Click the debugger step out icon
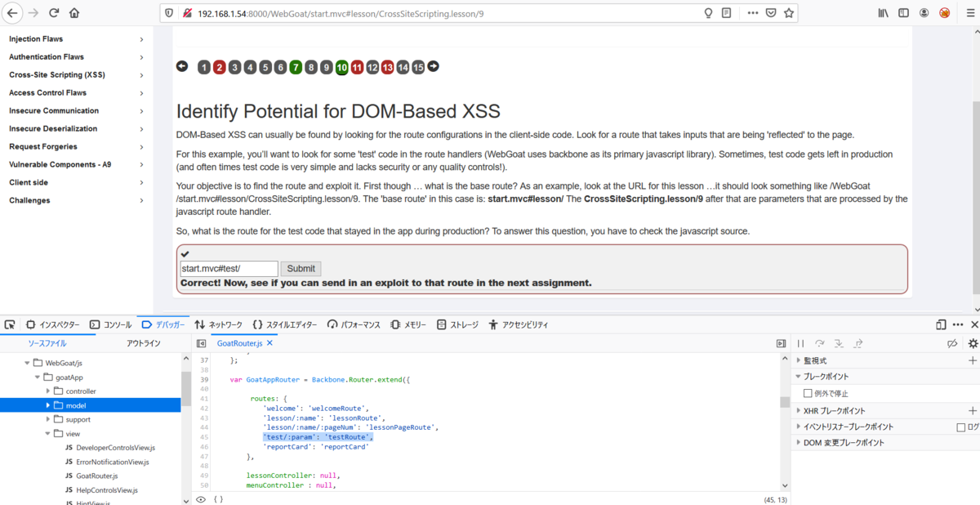980x505 pixels. tap(858, 343)
